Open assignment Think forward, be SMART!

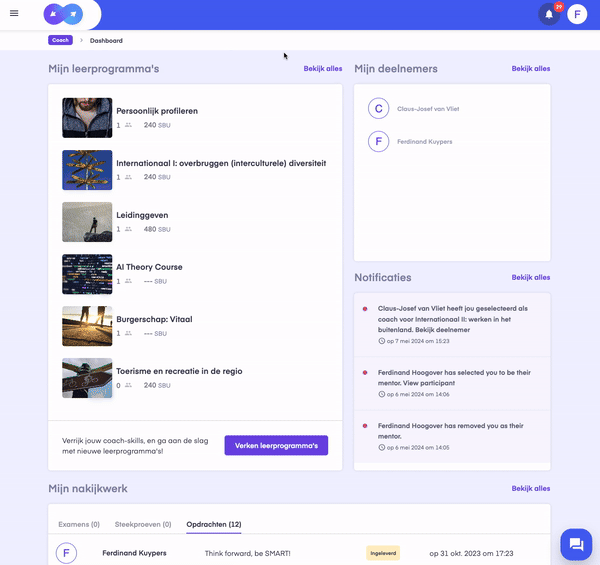coord(248,553)
